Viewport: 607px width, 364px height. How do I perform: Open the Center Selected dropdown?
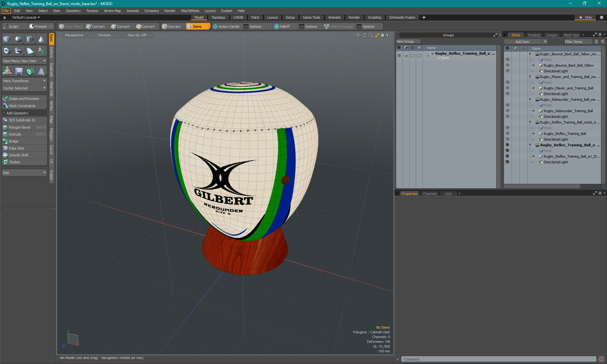pos(24,88)
